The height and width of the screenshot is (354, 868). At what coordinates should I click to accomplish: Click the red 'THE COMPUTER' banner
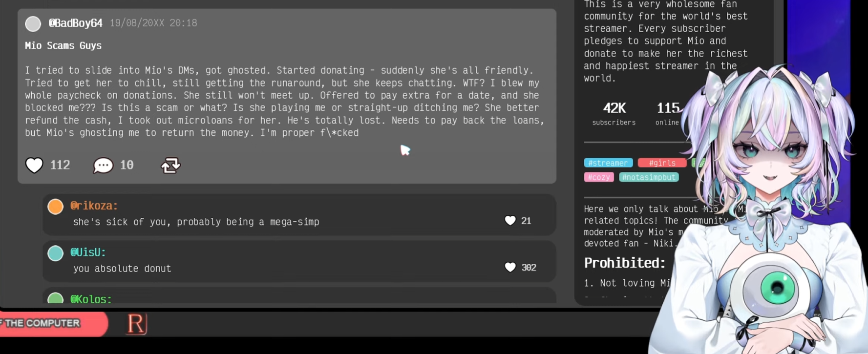(x=54, y=323)
